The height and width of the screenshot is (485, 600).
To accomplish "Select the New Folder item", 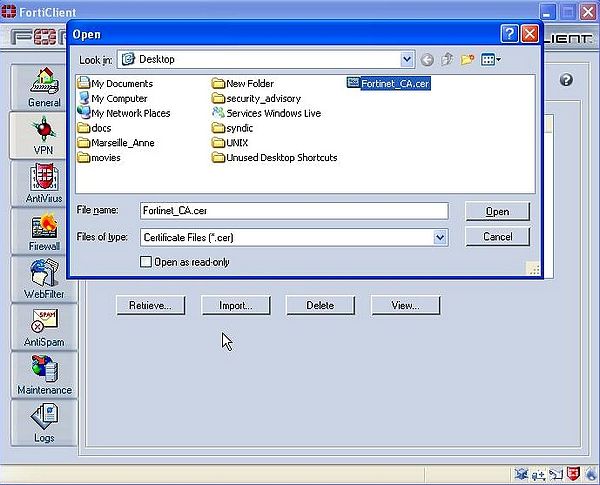I will point(243,83).
